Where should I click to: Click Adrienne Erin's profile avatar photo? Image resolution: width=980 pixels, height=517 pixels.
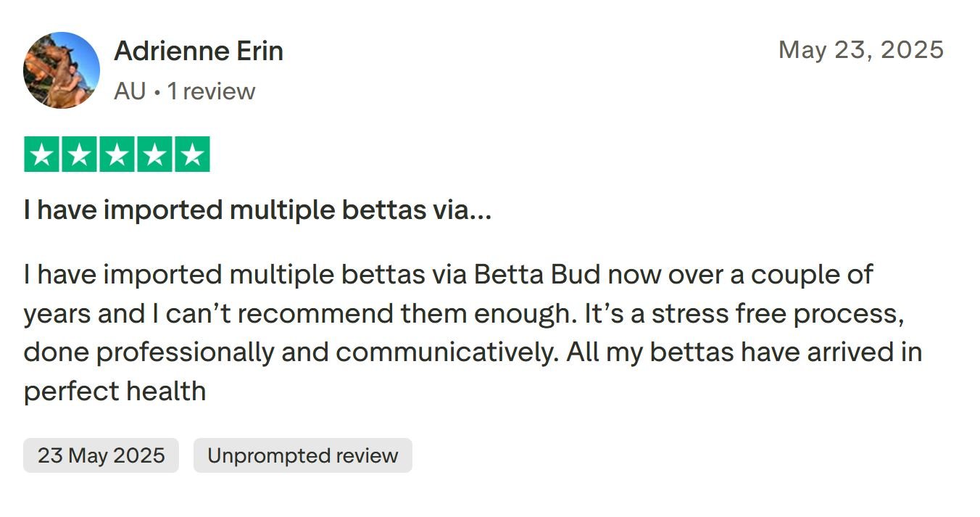pos(62,70)
